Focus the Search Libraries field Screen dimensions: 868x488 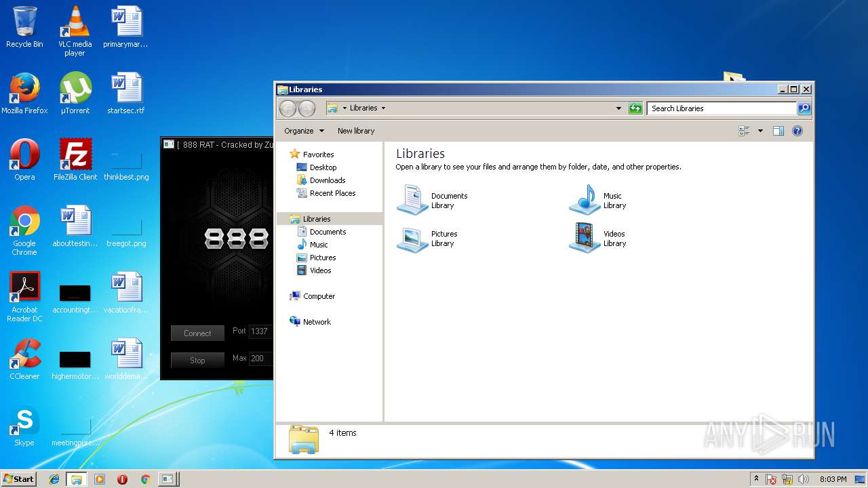click(722, 108)
